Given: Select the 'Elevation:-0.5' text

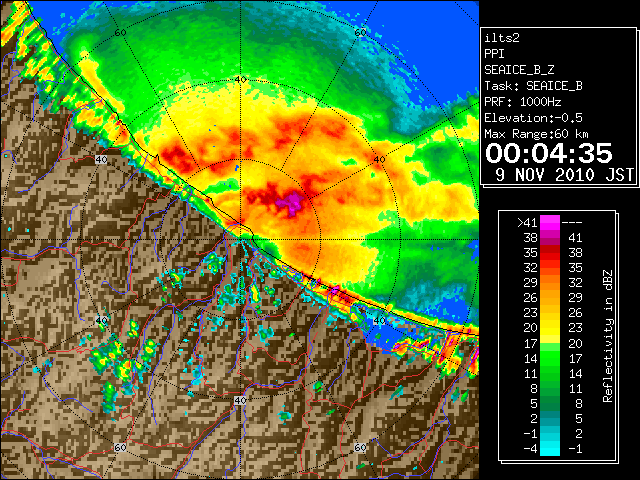Looking at the screenshot, I should click(533, 118).
